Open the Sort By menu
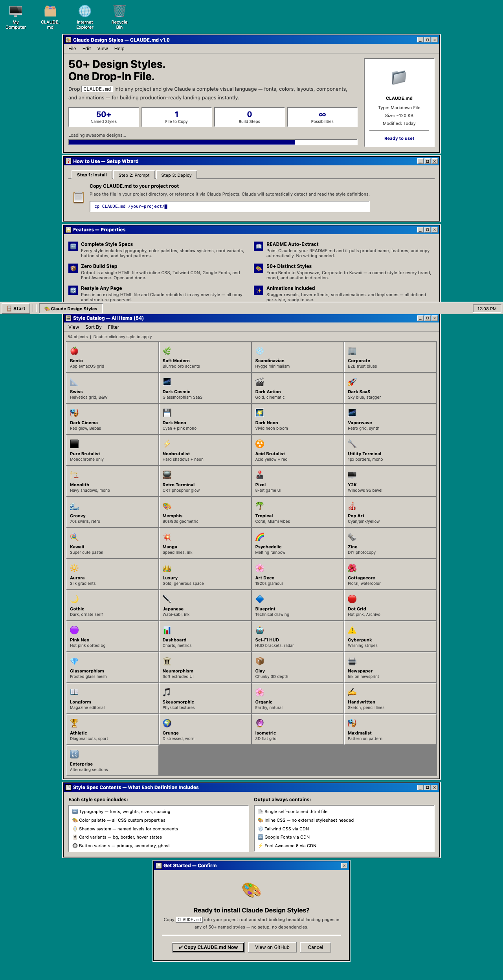 tap(94, 327)
